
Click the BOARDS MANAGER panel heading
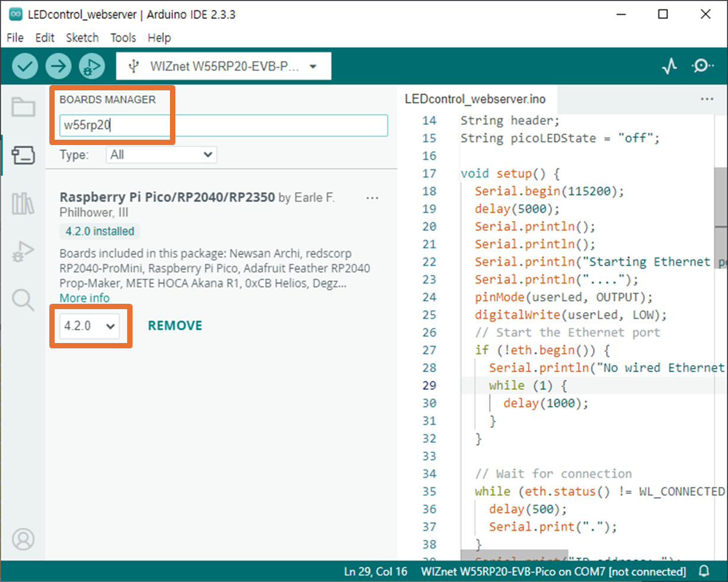[108, 100]
